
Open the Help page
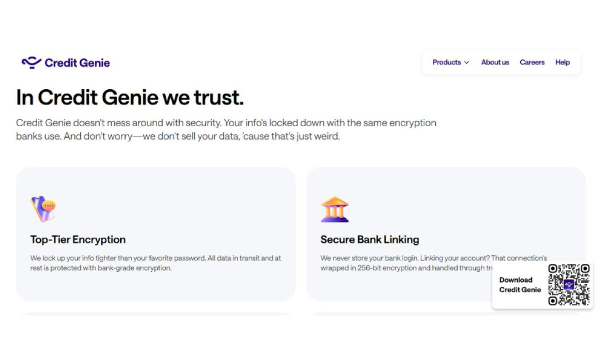coord(562,62)
